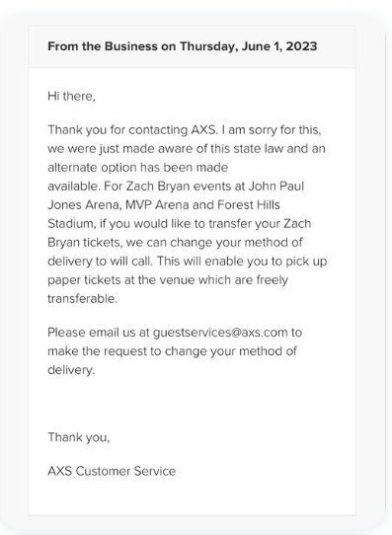
Task: Click the 'Thank you,' closing line
Action: click(x=79, y=437)
